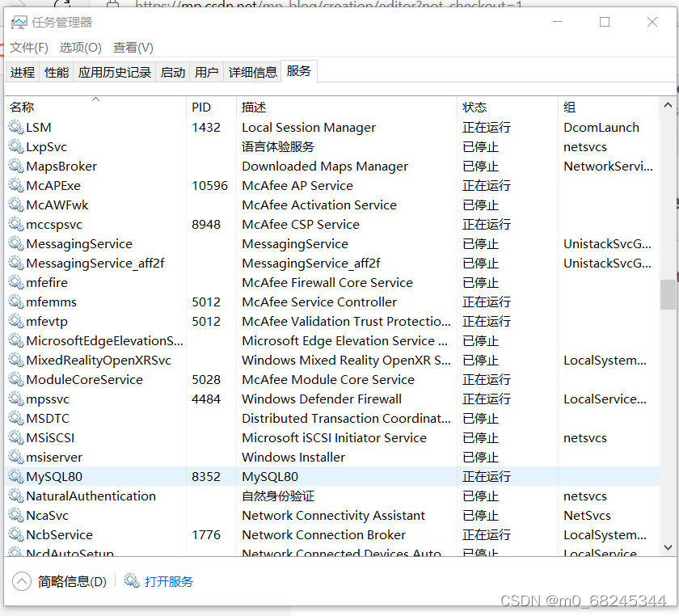Click the services gear icon at bottom

click(132, 580)
